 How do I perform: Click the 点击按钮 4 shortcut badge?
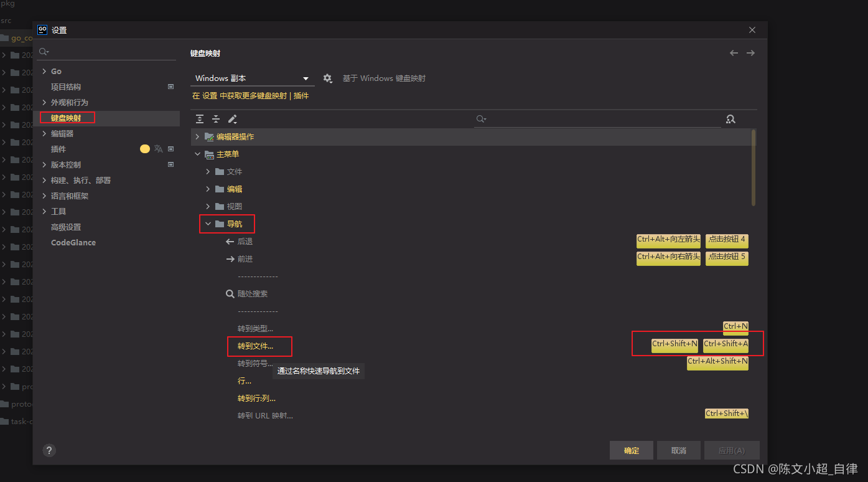(x=727, y=241)
